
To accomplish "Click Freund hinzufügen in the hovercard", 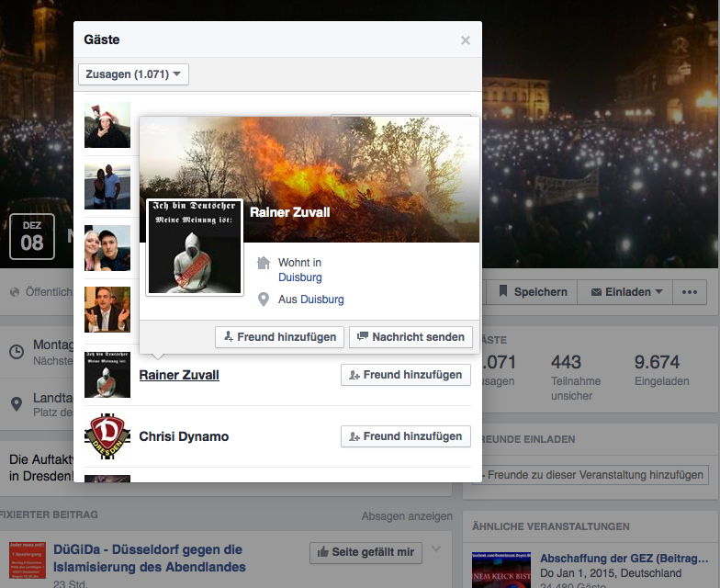I will click(x=280, y=337).
